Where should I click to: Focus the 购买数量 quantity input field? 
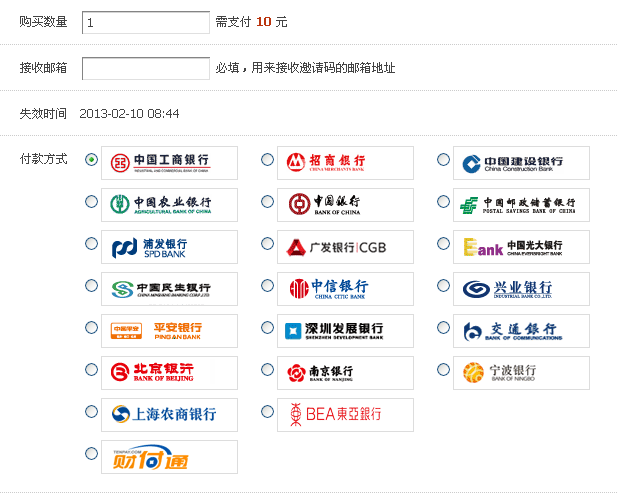146,22
